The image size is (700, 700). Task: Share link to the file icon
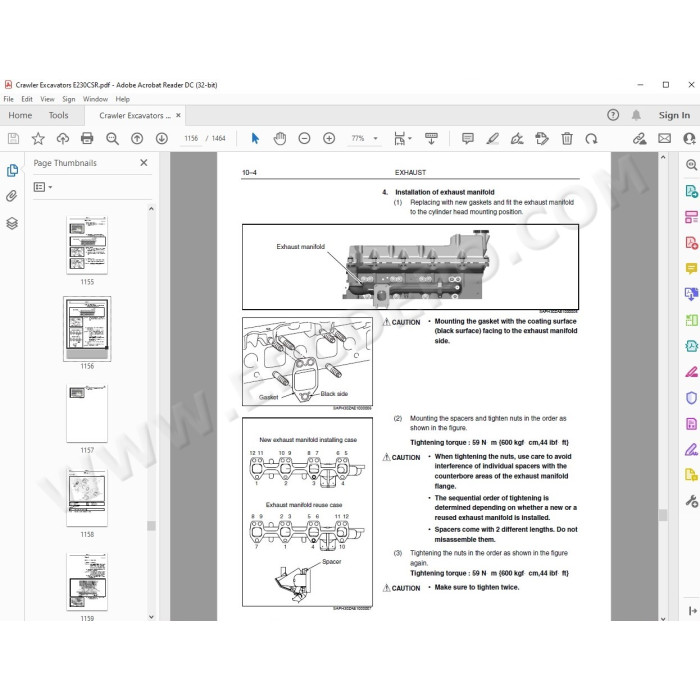tap(639, 138)
